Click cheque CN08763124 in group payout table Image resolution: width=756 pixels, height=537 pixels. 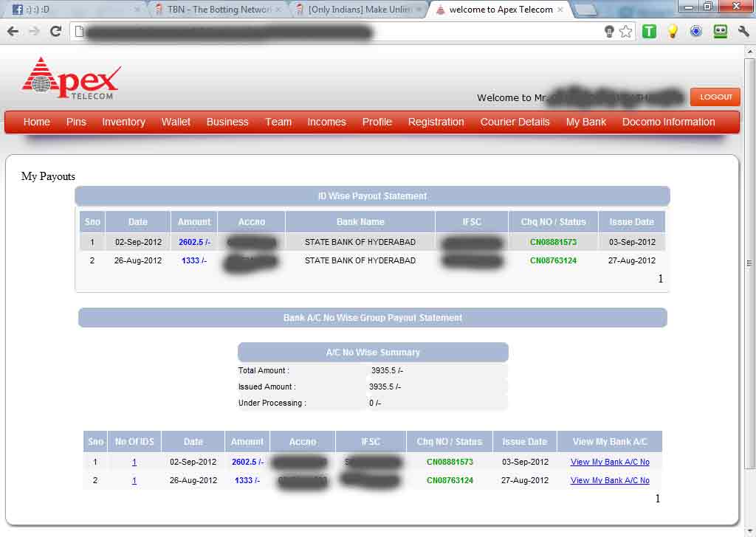coord(450,480)
